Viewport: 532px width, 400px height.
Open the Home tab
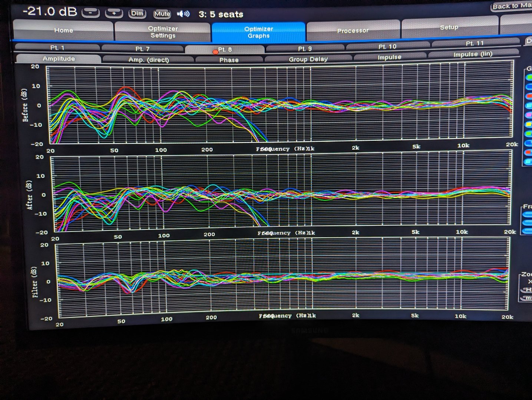click(x=63, y=31)
